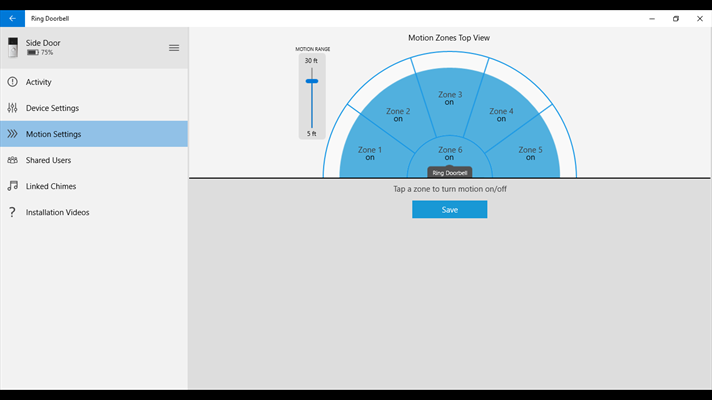The width and height of the screenshot is (712, 400).
Task: Click the 30 ft label on the range slider
Action: point(311,60)
